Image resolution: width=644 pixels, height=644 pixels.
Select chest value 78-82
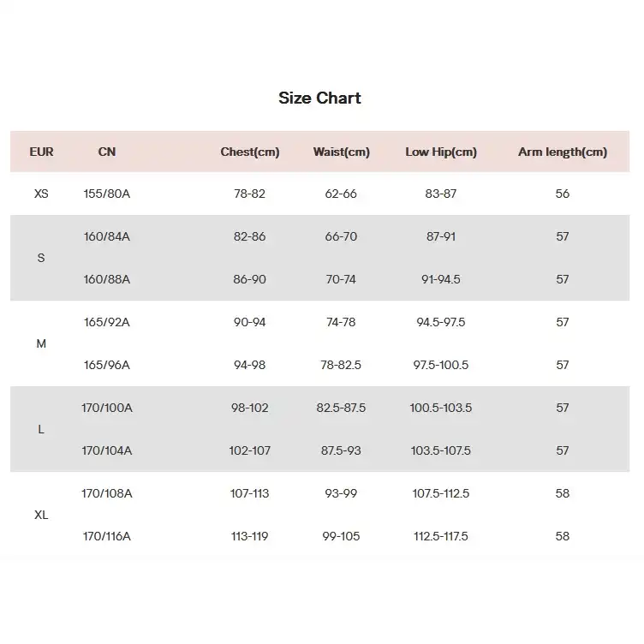pos(250,194)
